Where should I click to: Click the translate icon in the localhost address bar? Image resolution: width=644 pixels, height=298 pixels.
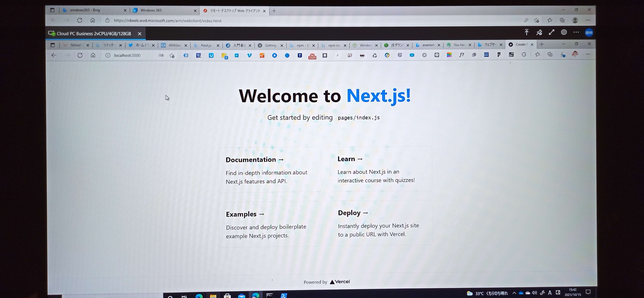pyautogui.click(x=161, y=55)
